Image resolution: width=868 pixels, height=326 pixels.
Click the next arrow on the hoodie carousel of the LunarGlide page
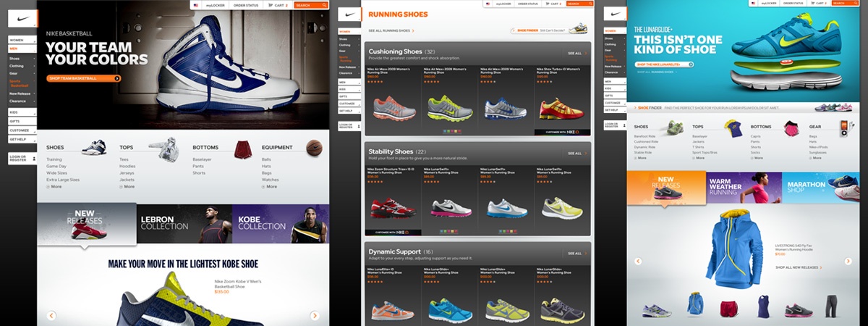click(848, 262)
